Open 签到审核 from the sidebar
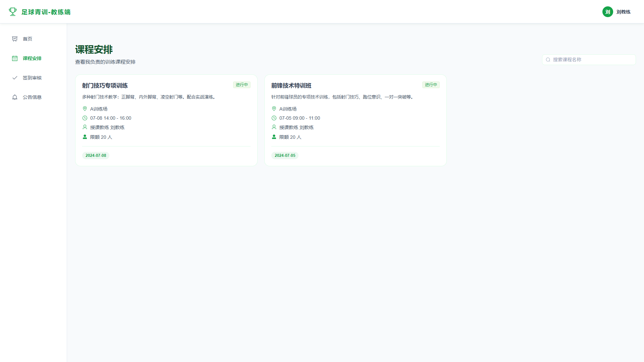 click(x=33, y=78)
